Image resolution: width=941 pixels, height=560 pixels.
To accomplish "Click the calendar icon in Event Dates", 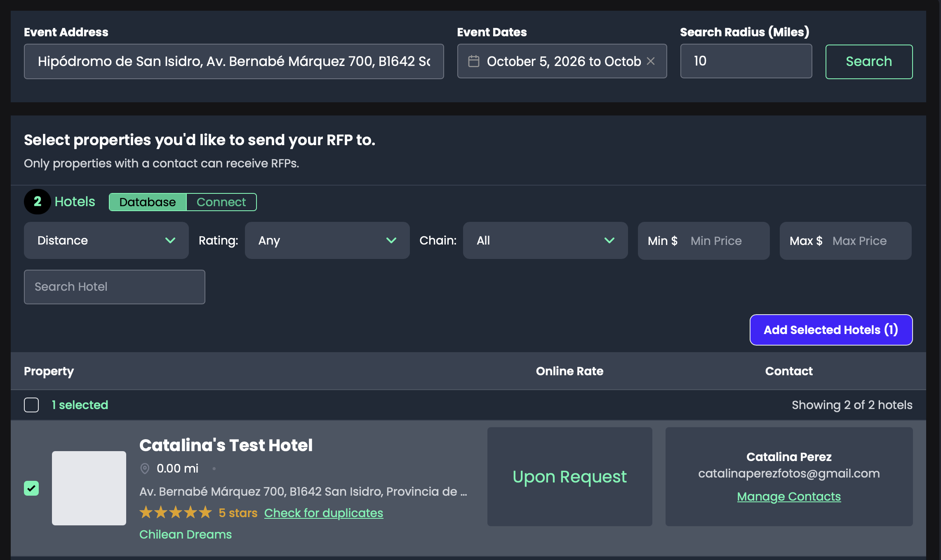I will pyautogui.click(x=474, y=61).
